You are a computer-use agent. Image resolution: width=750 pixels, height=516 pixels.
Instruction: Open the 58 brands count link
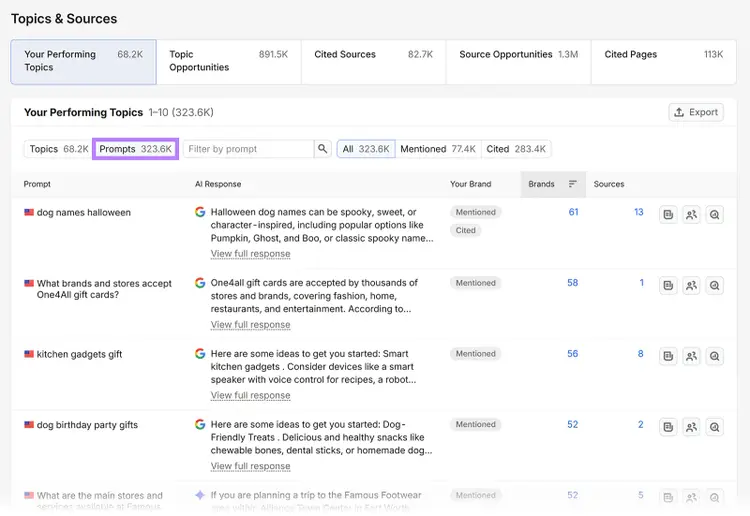[573, 283]
